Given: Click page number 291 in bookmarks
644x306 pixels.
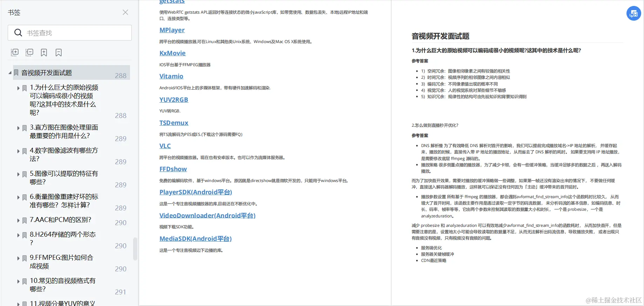Looking at the screenshot, I should coord(121,292).
